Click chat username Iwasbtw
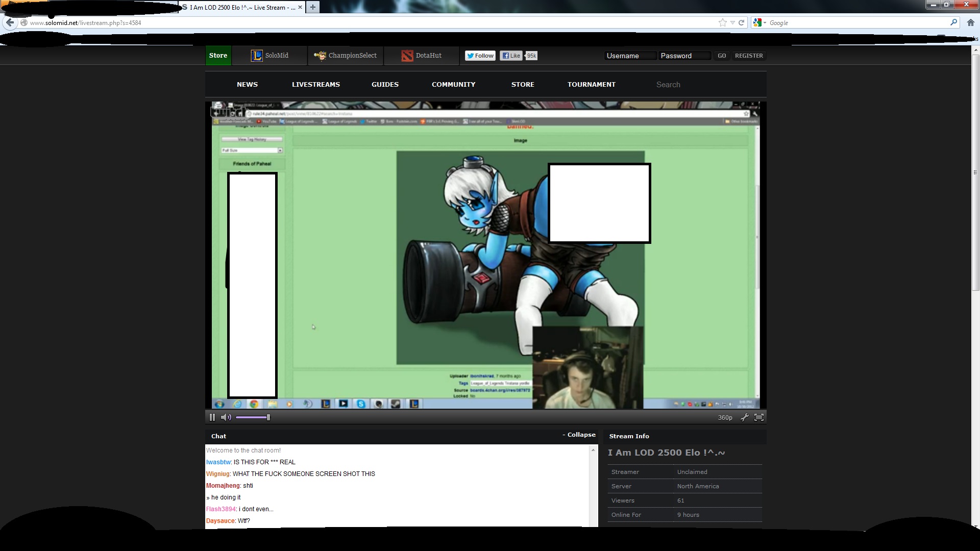980x551 pixels. click(218, 462)
